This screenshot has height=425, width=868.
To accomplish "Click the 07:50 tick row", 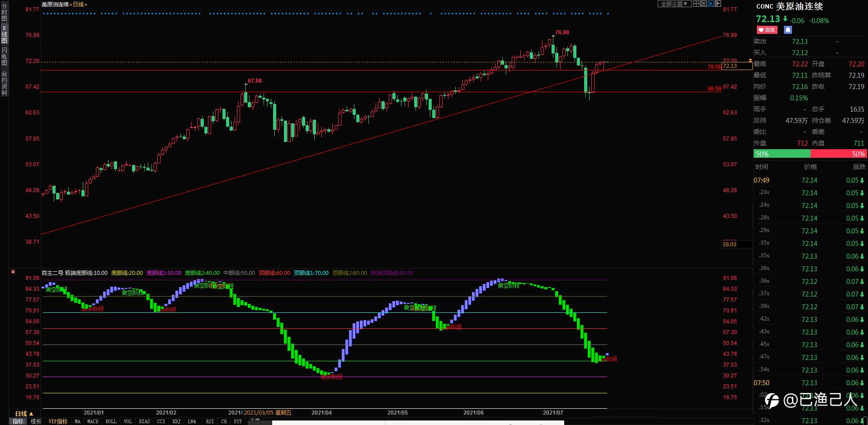I will pyautogui.click(x=810, y=383).
